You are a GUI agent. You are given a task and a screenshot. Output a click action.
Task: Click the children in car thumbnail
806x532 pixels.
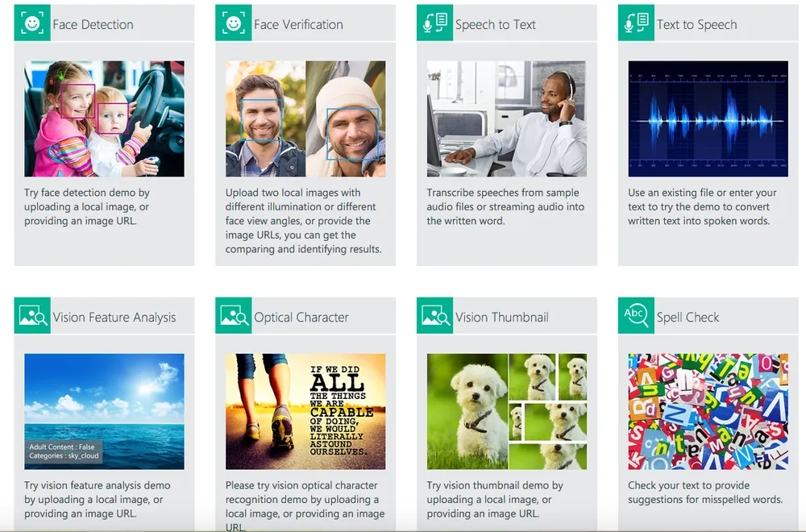click(104, 118)
